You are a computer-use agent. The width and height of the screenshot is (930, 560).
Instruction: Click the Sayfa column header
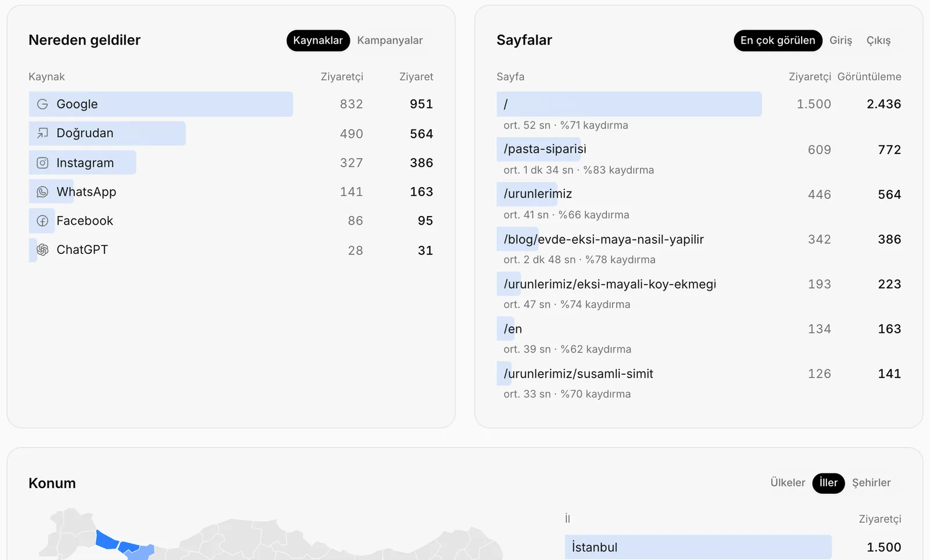(510, 77)
